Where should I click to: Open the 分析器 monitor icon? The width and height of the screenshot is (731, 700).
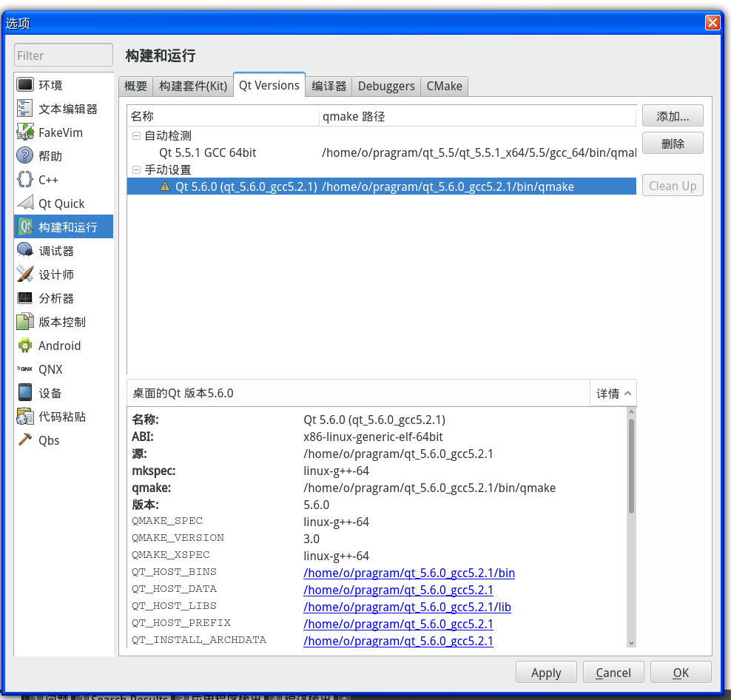tap(25, 298)
